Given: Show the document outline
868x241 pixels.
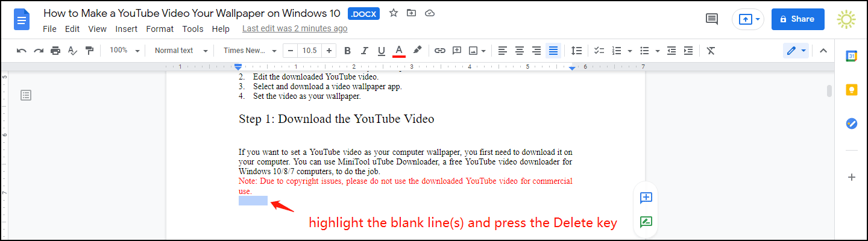Looking at the screenshot, I should (26, 95).
